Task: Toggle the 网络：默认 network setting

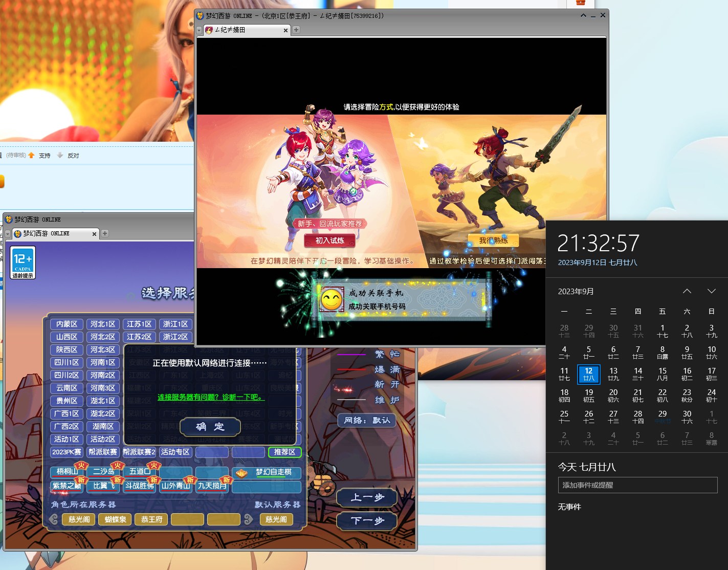Action: (x=367, y=421)
